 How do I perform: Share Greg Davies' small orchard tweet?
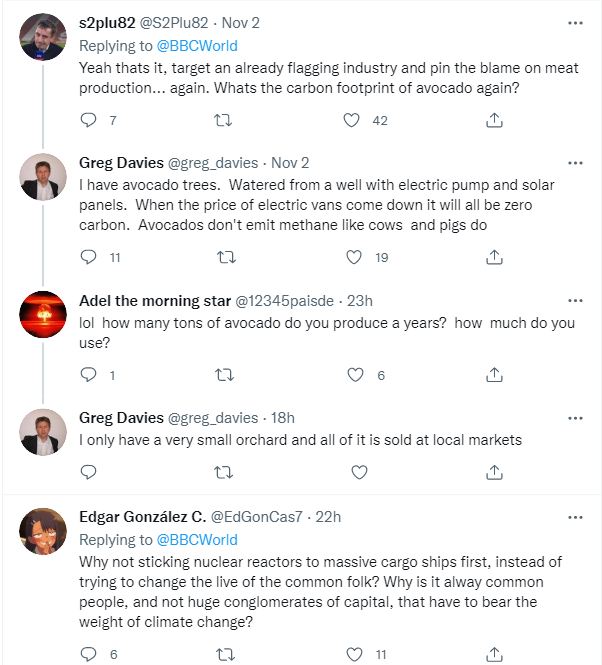coord(494,471)
